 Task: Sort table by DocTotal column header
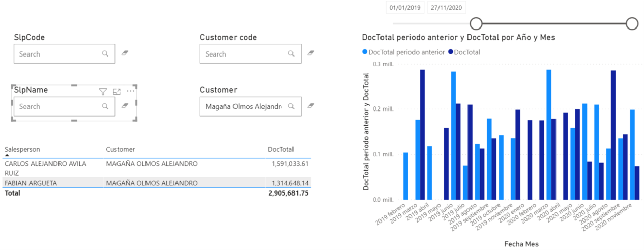[x=280, y=149]
